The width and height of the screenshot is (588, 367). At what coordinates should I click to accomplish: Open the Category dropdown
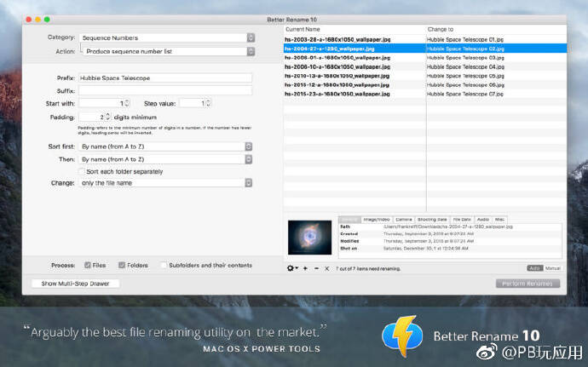point(167,37)
